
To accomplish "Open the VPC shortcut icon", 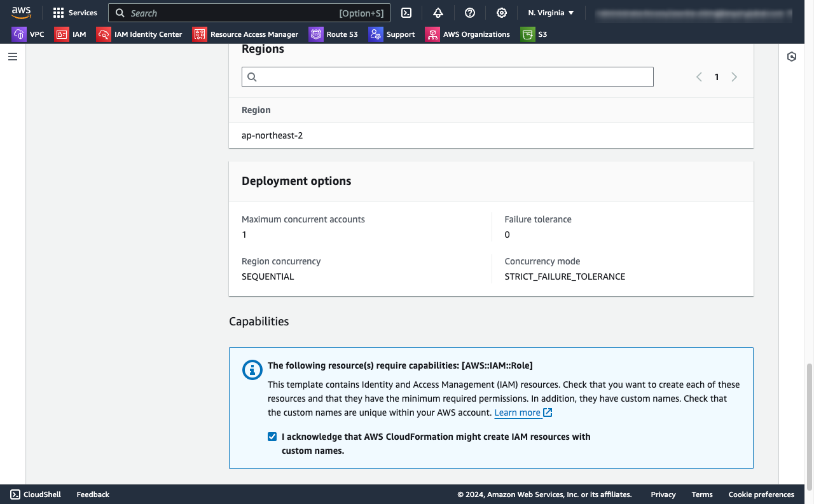I will tap(18, 34).
